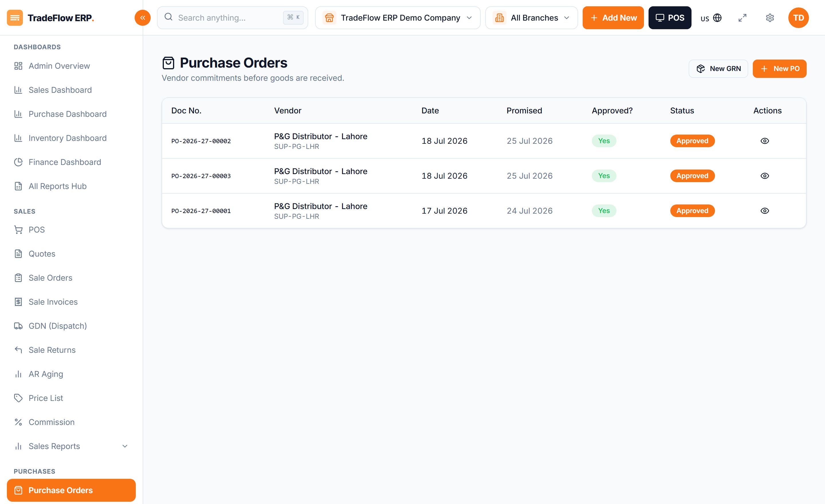Click the Search anything input field

click(232, 18)
